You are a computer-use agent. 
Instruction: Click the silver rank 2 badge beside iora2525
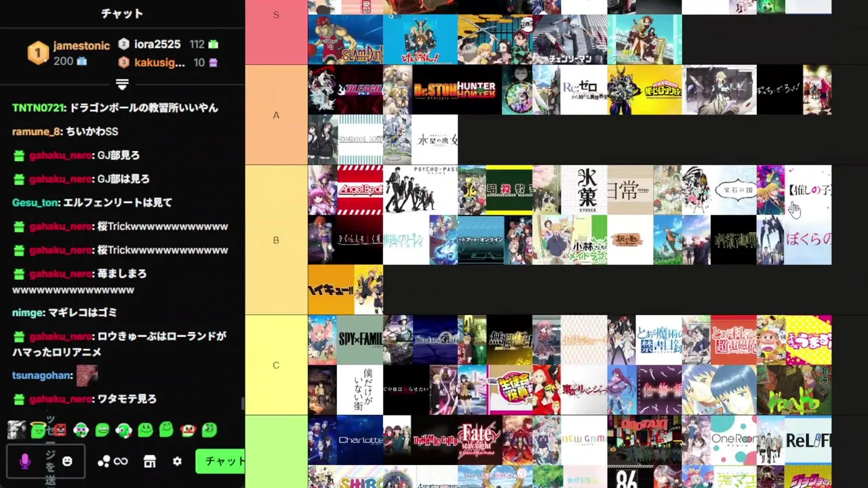123,44
